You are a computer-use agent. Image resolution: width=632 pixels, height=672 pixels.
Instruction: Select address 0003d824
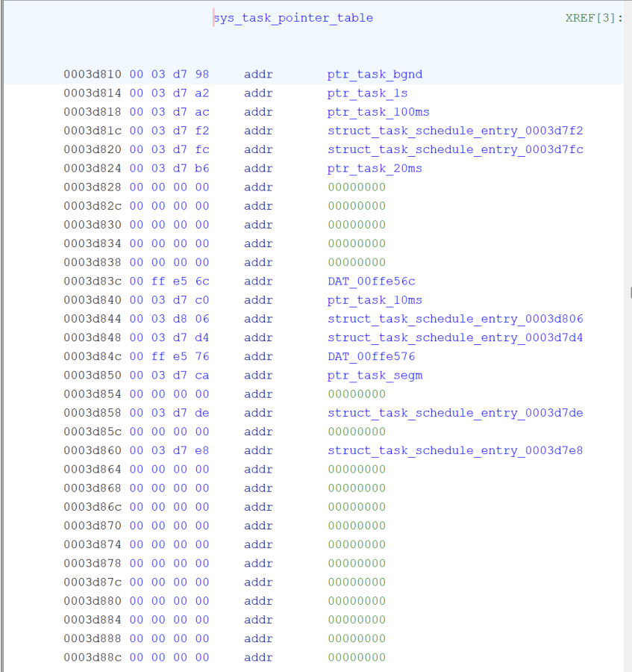point(93,169)
